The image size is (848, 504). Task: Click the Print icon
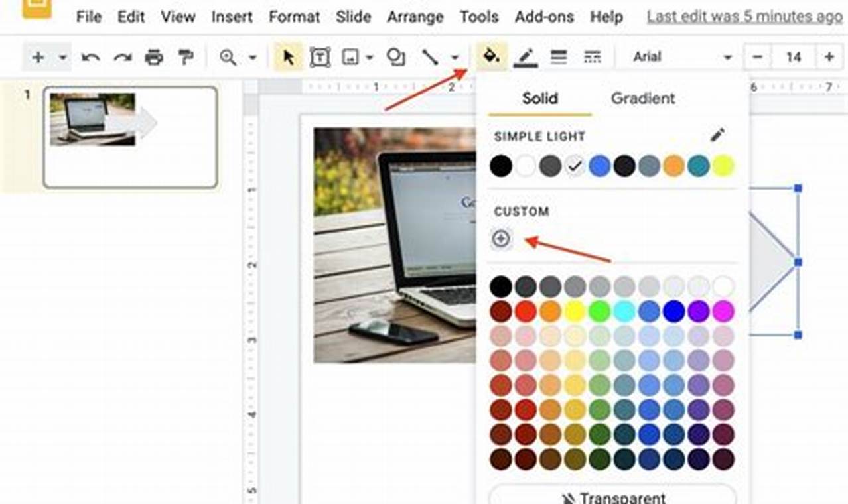coord(153,57)
